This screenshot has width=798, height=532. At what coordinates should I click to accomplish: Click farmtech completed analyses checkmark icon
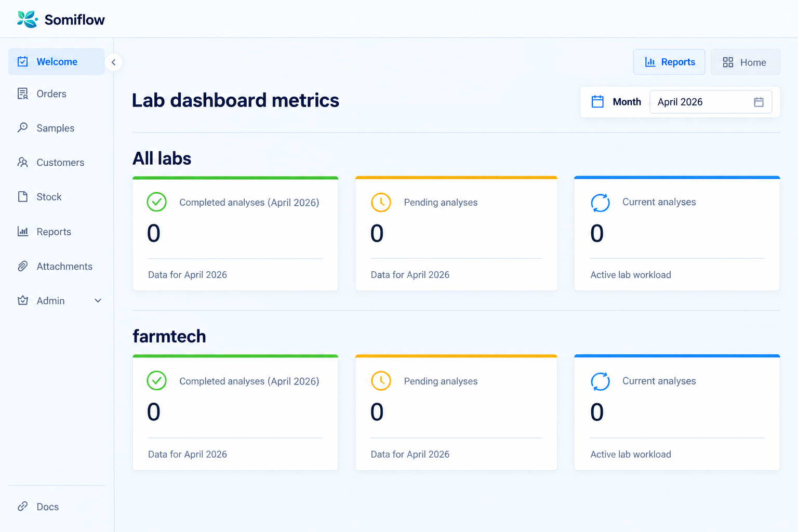[x=156, y=381]
